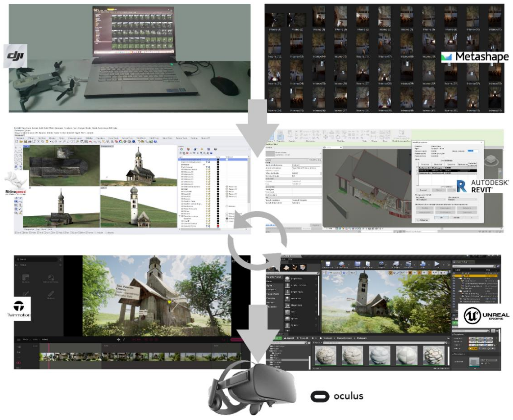Click the Save icon in Rhino toolbar
The width and height of the screenshot is (513, 420).
click(25, 142)
